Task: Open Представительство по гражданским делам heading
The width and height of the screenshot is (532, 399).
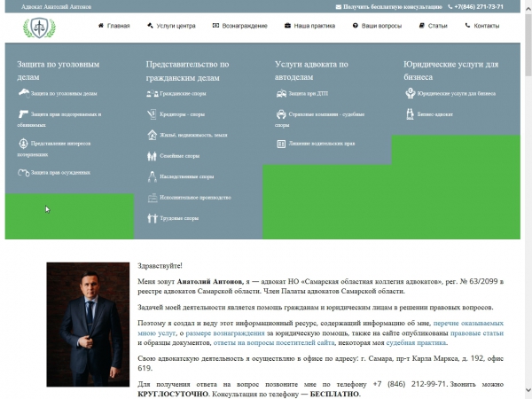Action: [187, 71]
